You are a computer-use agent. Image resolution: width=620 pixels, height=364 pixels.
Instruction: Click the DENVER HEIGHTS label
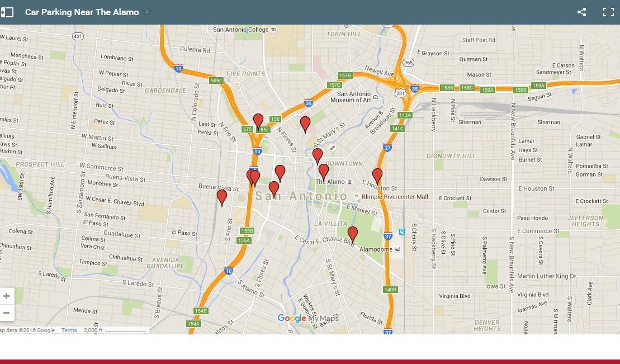pos(487,325)
